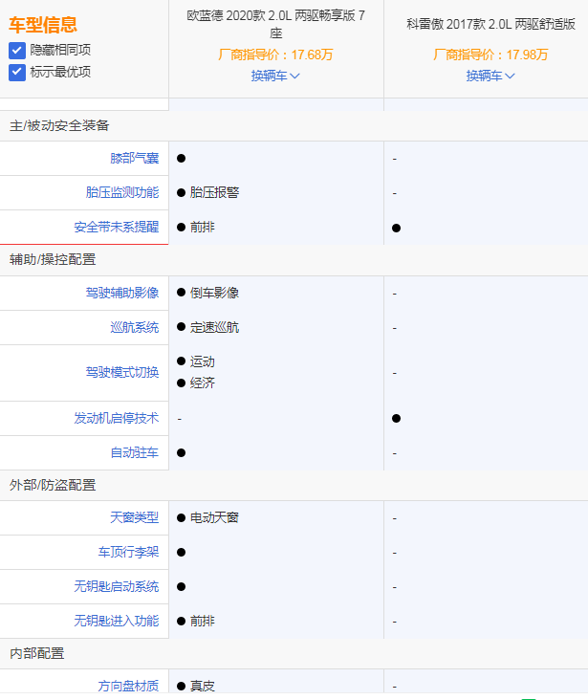Uncheck the 标示最优项 checkbox
This screenshot has height=700, width=588.
pos(17,72)
